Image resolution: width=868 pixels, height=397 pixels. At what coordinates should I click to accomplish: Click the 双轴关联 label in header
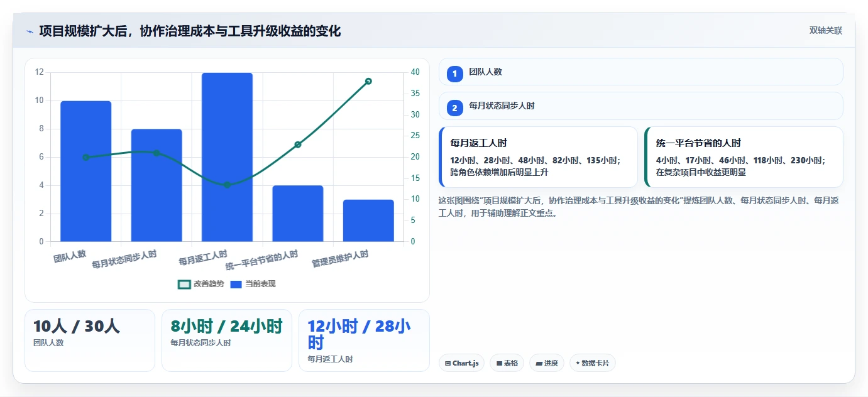point(825,31)
